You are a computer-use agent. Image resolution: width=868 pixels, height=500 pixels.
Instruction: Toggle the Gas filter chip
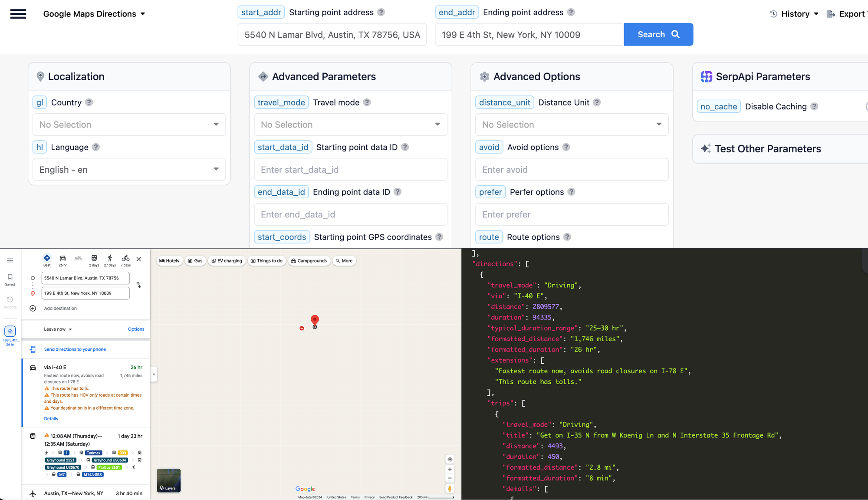[x=195, y=261]
